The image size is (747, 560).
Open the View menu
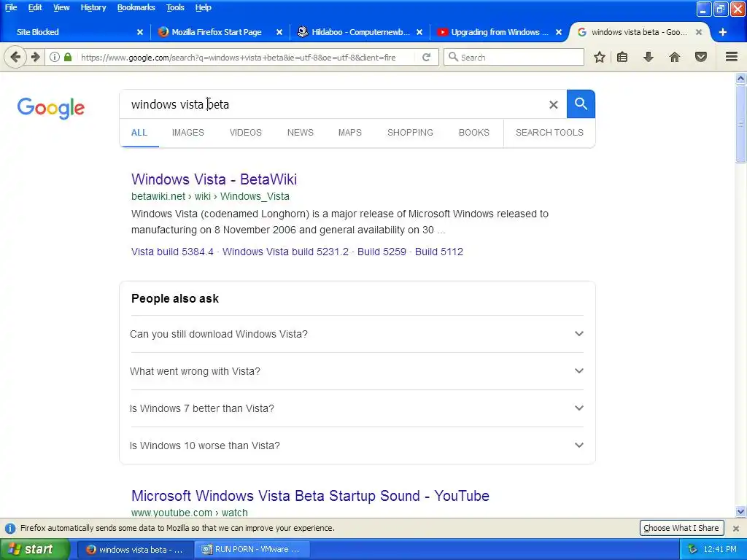(x=61, y=7)
